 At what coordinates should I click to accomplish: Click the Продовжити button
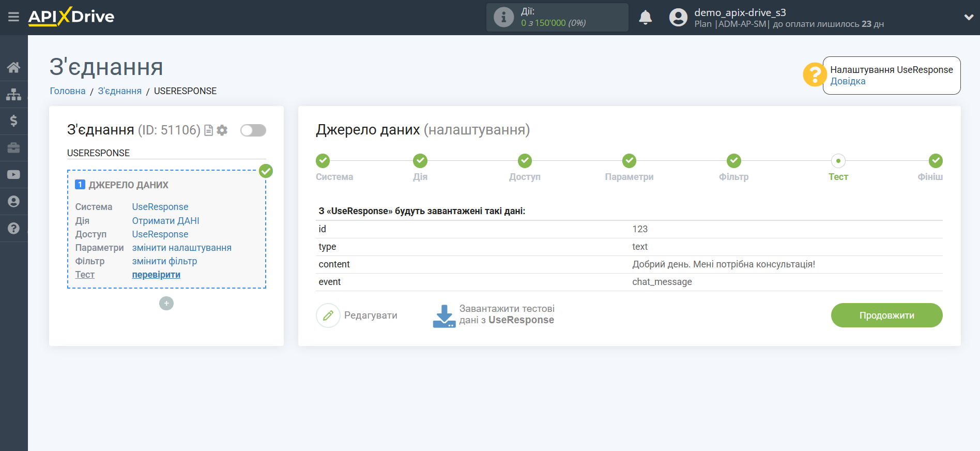(886, 315)
